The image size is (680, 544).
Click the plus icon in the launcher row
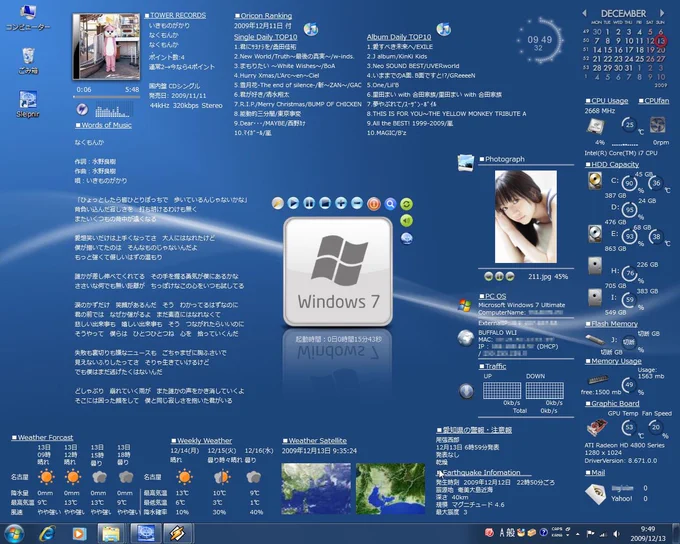341,203
